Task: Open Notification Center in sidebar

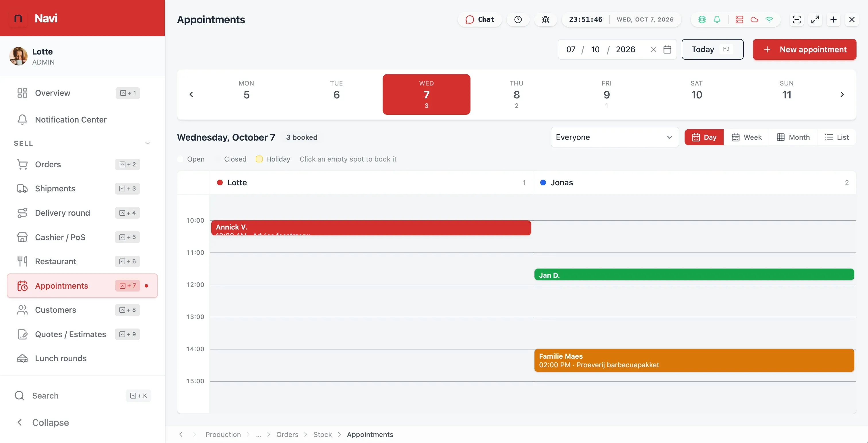Action: (82, 120)
